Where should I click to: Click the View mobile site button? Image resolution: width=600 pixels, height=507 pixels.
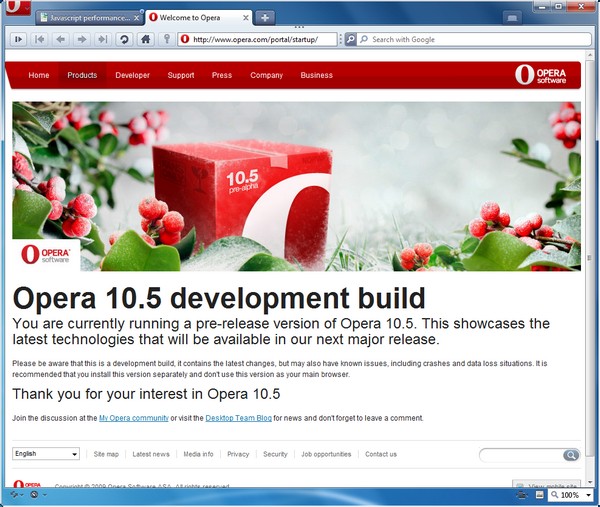[546, 484]
